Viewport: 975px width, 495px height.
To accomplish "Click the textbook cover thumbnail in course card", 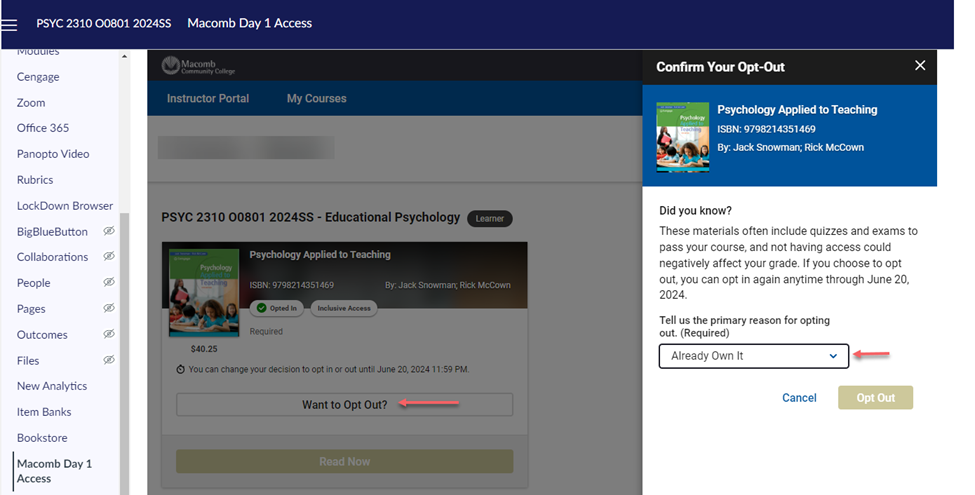I will [x=204, y=293].
